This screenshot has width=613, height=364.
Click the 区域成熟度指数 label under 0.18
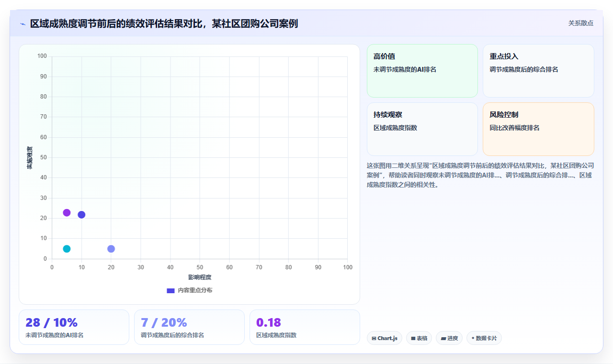coord(276,335)
